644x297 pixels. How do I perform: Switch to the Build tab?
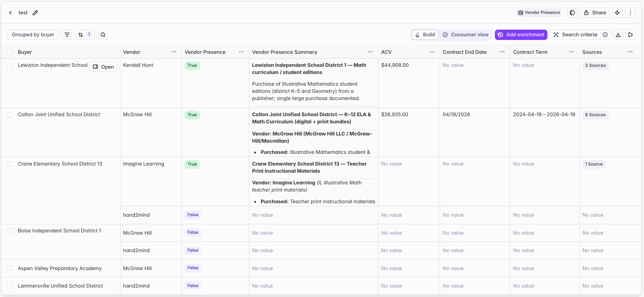(425, 35)
